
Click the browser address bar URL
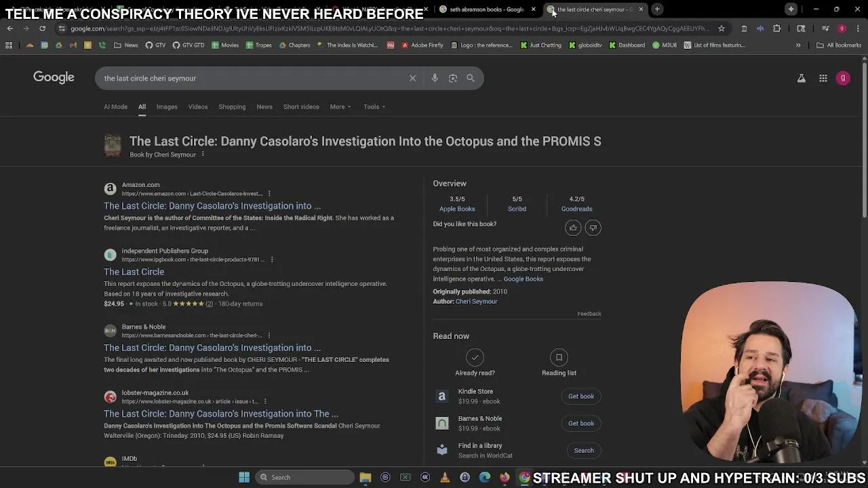click(389, 28)
